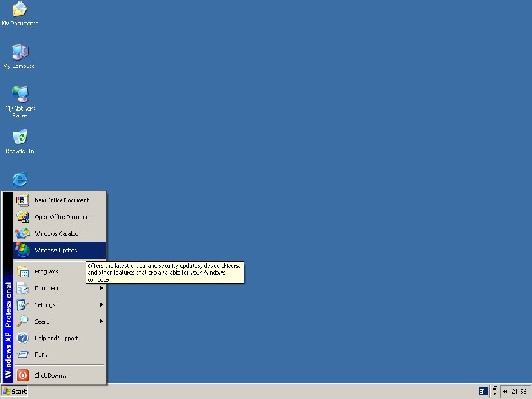
Task: Click the Help and Support question icon
Action: point(23,338)
